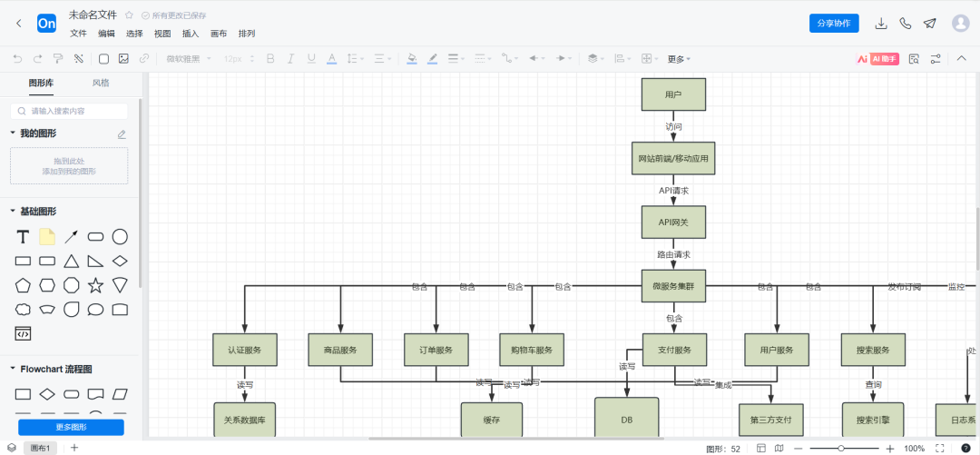Collapse the toolbar with the up chevron

962,58
